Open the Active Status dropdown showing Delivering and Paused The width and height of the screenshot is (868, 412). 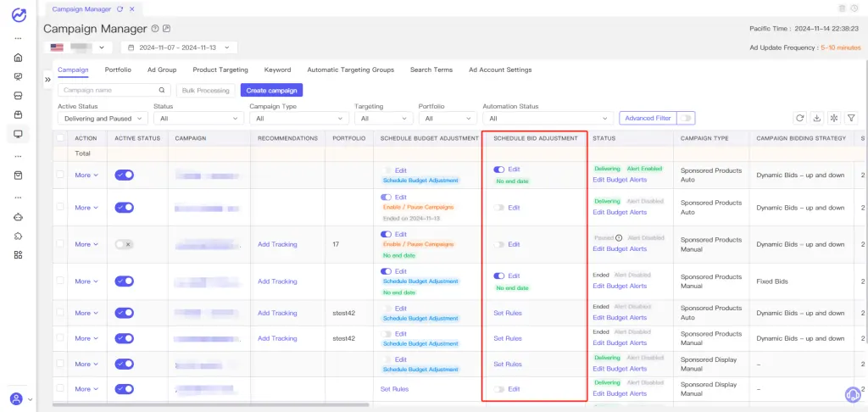click(103, 119)
